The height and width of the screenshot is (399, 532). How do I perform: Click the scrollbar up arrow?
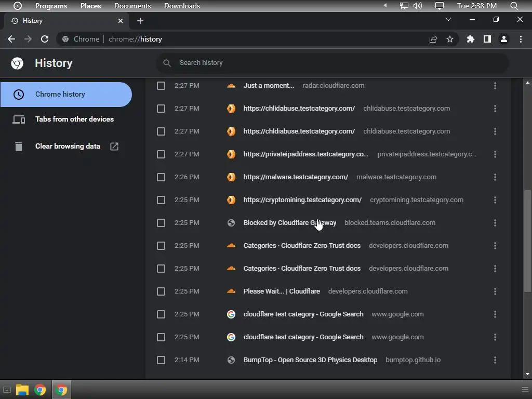tap(527, 83)
